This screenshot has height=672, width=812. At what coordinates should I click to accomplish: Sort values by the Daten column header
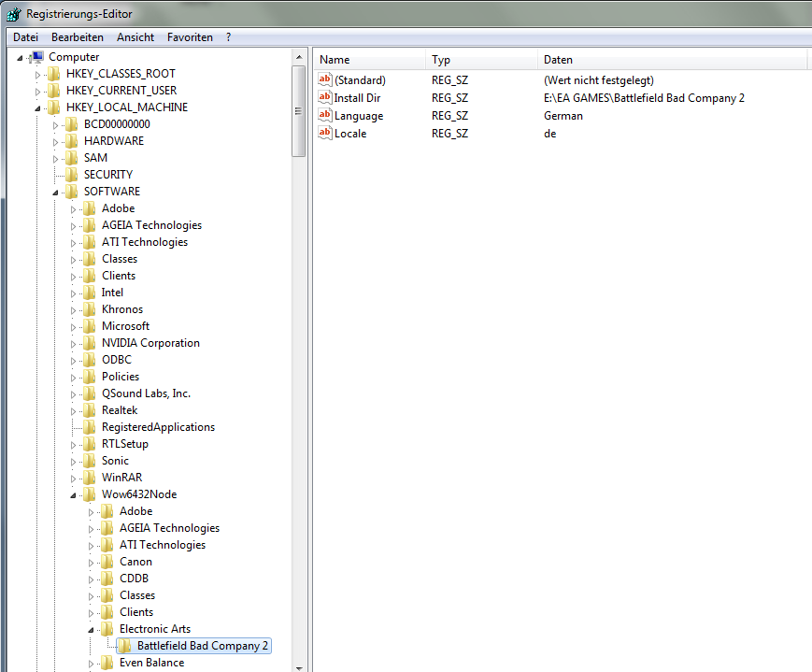[672, 60]
